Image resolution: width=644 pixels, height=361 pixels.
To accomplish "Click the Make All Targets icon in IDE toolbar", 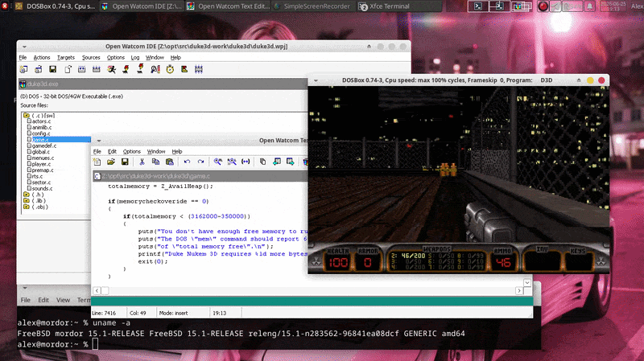I will click(x=97, y=69).
